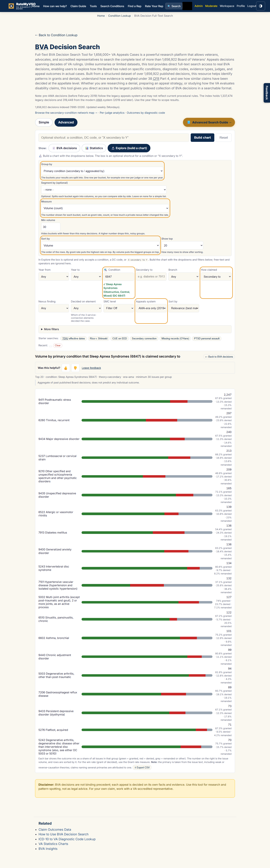Go Back to Condition Lookup
Image resolution: width=270 pixels, height=868 pixels.
click(56, 35)
